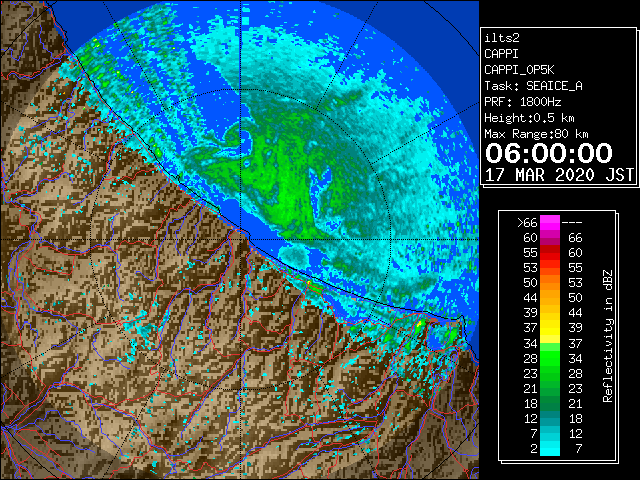Click the ">66" label in the legend
The height and width of the screenshot is (480, 640).
(x=527, y=223)
